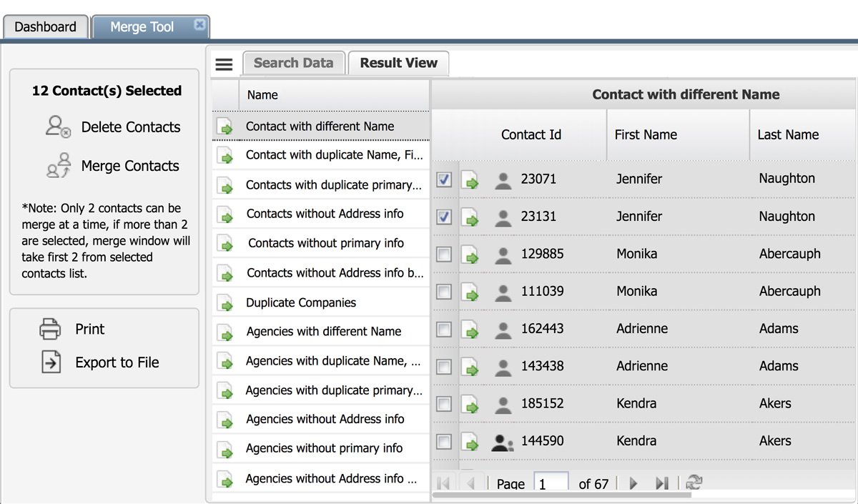Switch to the Dashboard tab

pyautogui.click(x=45, y=27)
